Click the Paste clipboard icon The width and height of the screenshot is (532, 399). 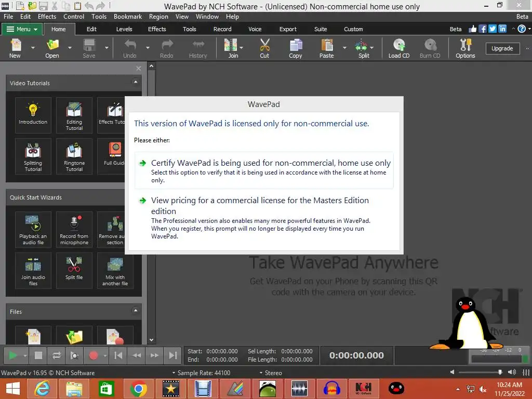[327, 48]
